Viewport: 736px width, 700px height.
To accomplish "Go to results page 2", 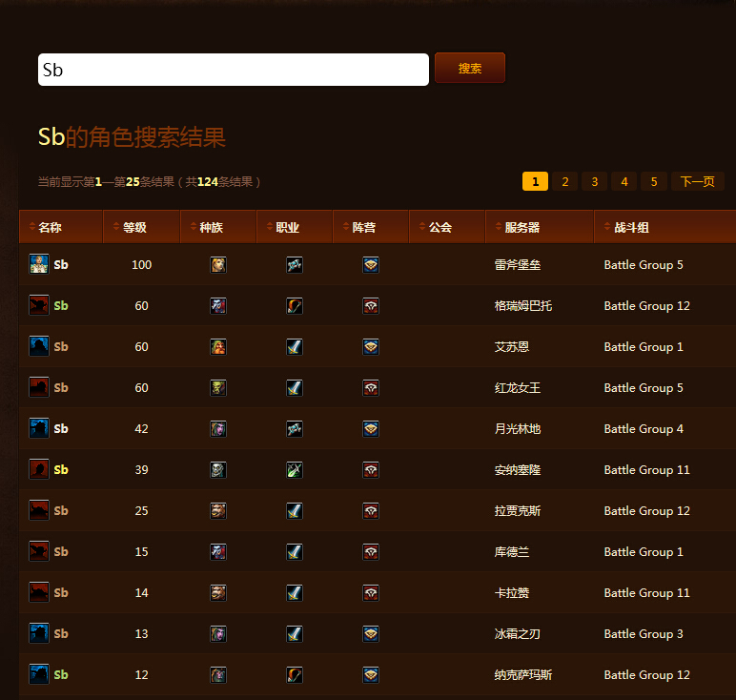I will coord(564,182).
